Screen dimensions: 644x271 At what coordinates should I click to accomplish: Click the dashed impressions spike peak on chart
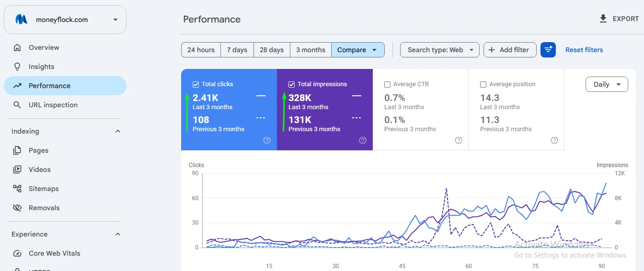pos(447,189)
